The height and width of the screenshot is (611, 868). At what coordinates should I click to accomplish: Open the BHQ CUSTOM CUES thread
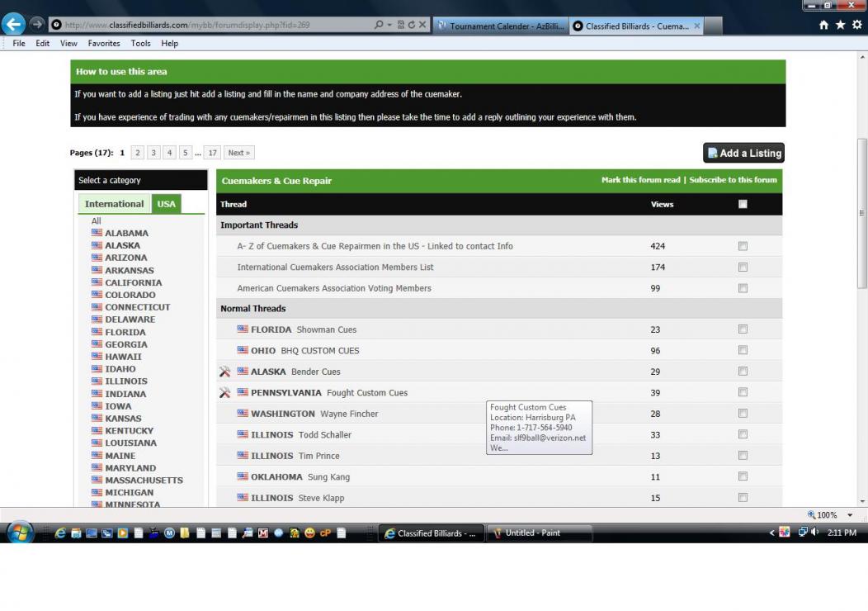pyautogui.click(x=320, y=351)
